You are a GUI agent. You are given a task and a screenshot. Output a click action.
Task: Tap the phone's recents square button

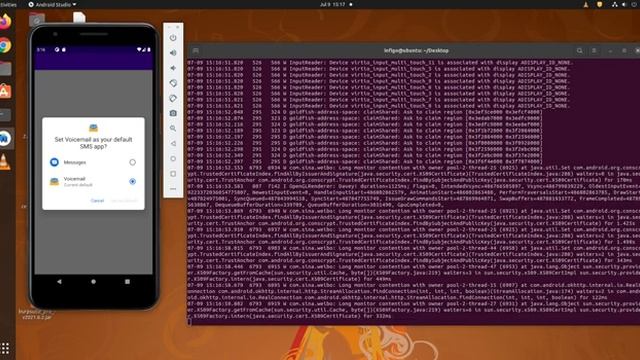(127, 282)
